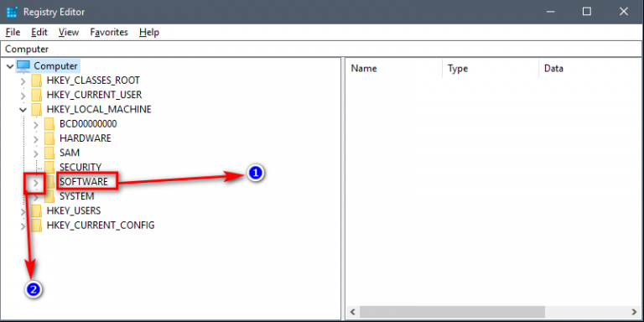Open the Edit menu

(x=39, y=32)
